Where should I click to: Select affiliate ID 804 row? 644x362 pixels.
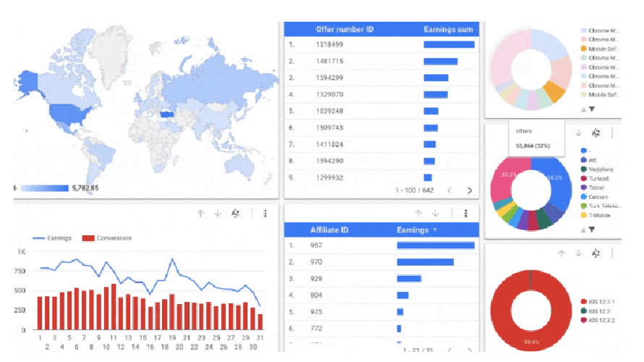click(381, 295)
